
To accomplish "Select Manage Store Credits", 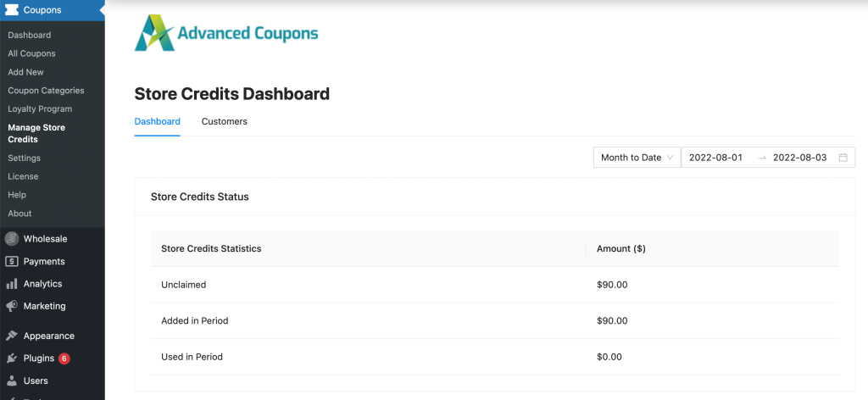I will click(36, 133).
